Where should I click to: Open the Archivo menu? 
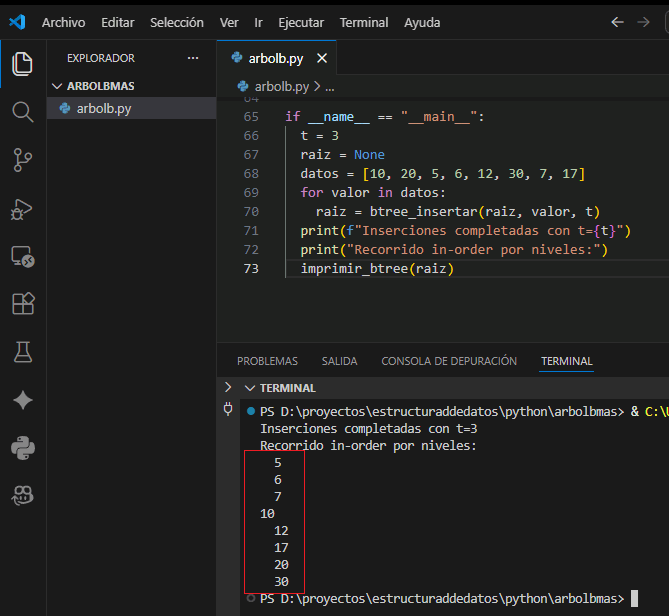pos(63,22)
